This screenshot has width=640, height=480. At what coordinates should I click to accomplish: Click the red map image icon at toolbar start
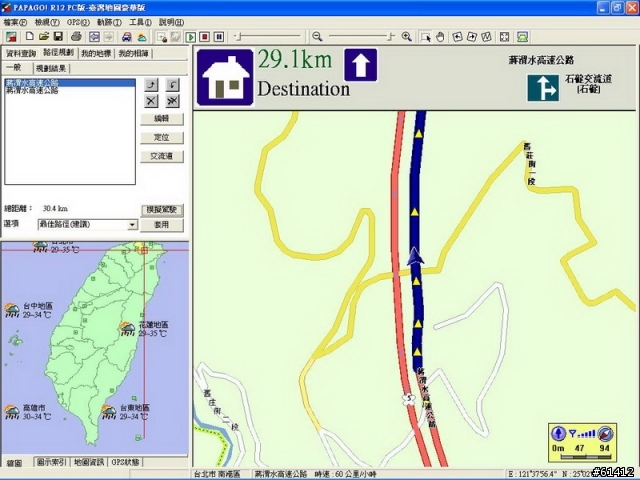(11, 37)
